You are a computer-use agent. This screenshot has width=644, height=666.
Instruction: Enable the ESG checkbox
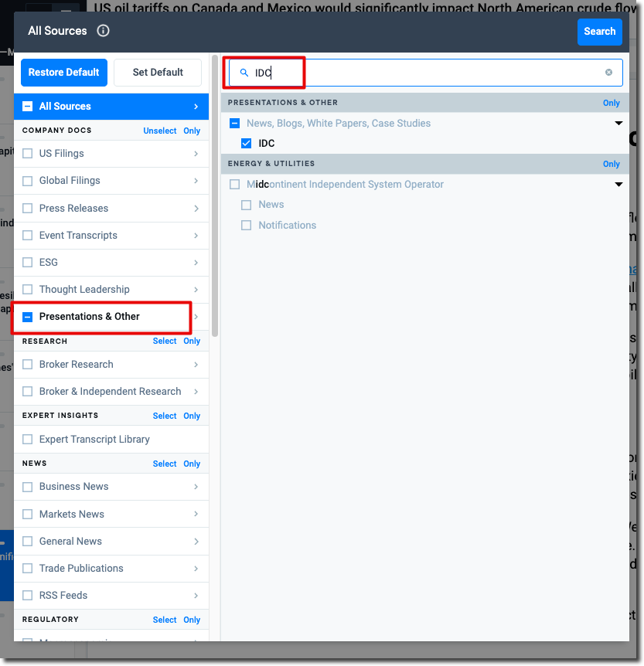coord(28,263)
